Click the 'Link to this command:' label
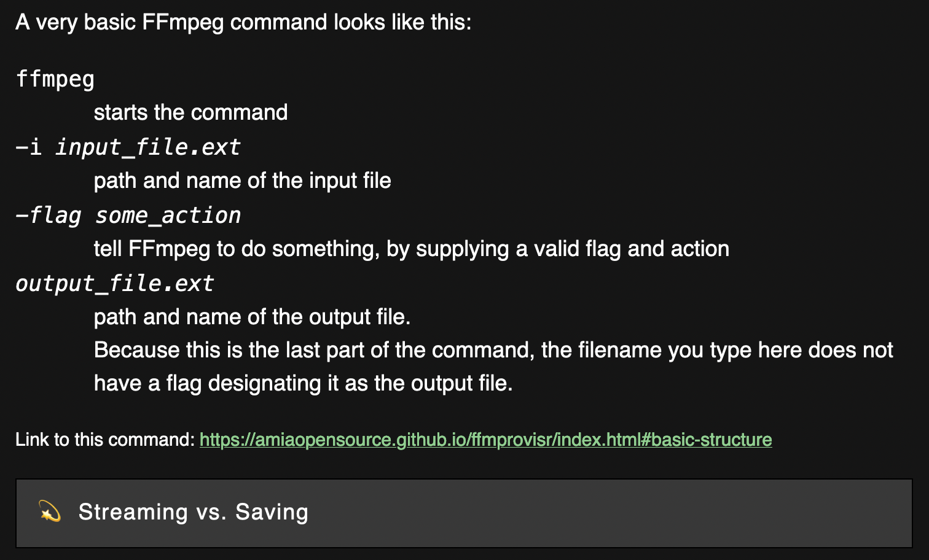 point(105,440)
